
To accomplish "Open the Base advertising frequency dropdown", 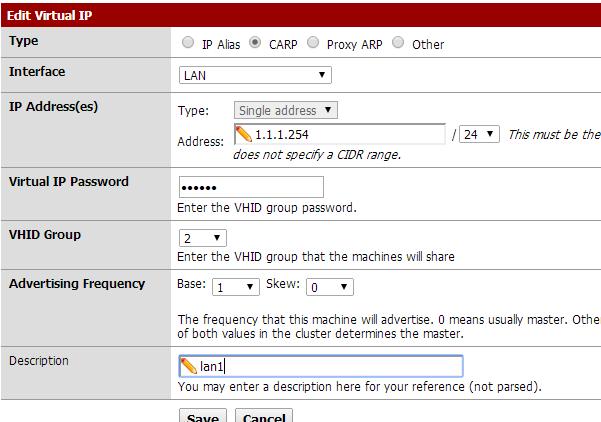I will click(236, 287).
